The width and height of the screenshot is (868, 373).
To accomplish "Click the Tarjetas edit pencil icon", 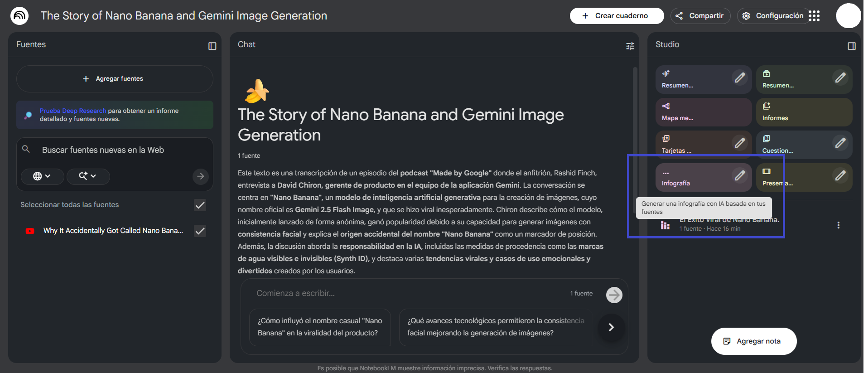I will pos(739,143).
